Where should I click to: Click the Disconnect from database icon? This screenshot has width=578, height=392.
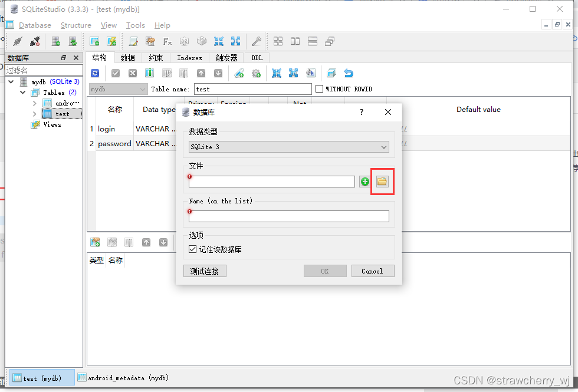tap(35, 41)
